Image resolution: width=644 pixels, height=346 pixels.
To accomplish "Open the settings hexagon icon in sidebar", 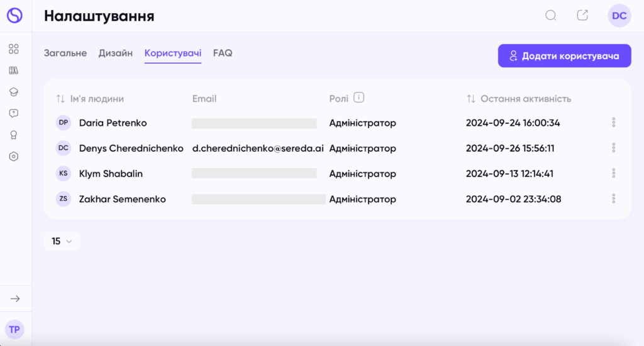I will pyautogui.click(x=14, y=157).
